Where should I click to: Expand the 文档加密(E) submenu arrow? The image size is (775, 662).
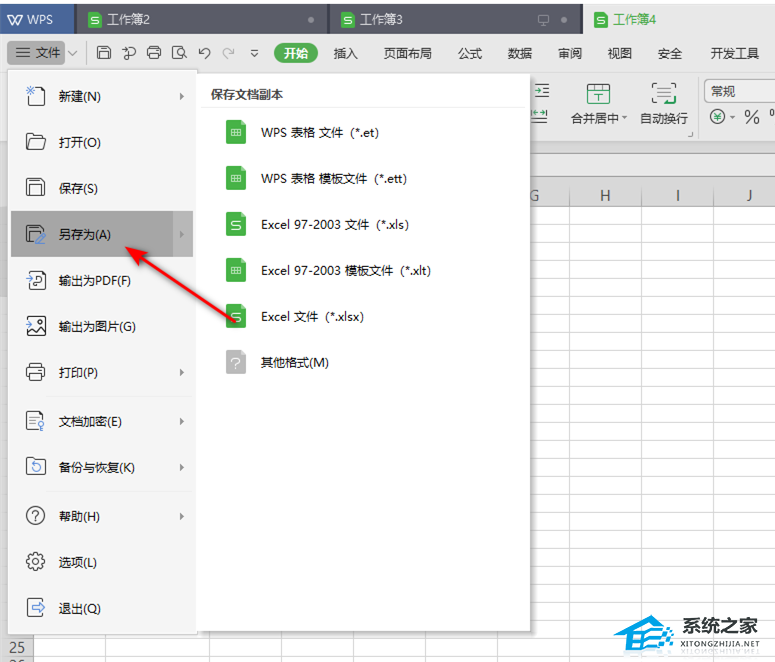coord(182,421)
